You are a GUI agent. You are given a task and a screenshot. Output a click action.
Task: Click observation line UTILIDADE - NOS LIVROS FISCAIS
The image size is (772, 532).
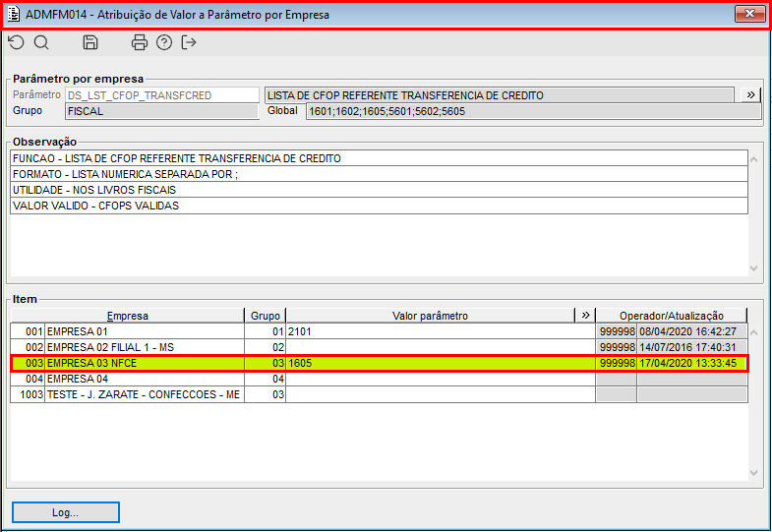tap(379, 190)
